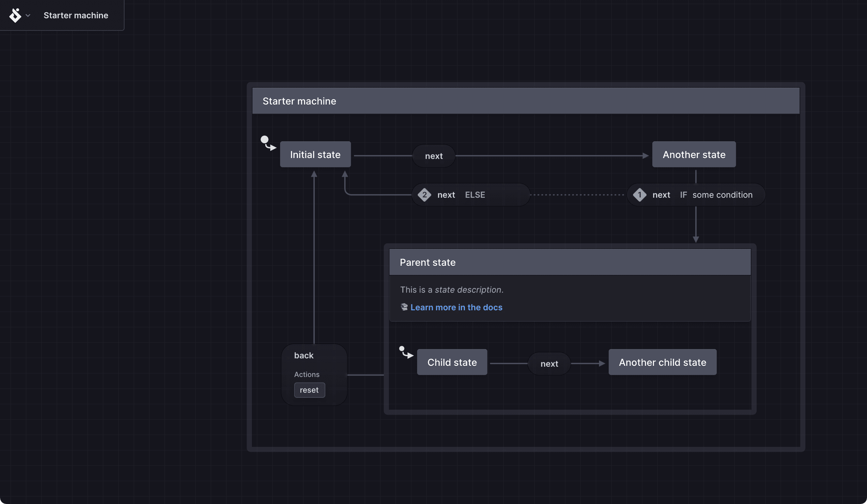Click the initial marker icon before Child state
This screenshot has height=504, width=867.
[x=406, y=352]
